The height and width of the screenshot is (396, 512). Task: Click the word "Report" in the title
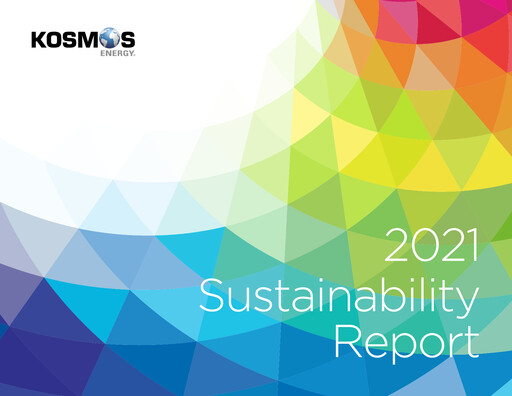coord(406,344)
